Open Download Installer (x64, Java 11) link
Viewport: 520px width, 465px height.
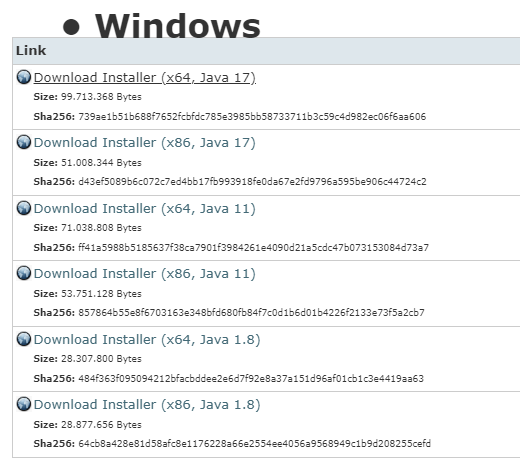tap(145, 209)
